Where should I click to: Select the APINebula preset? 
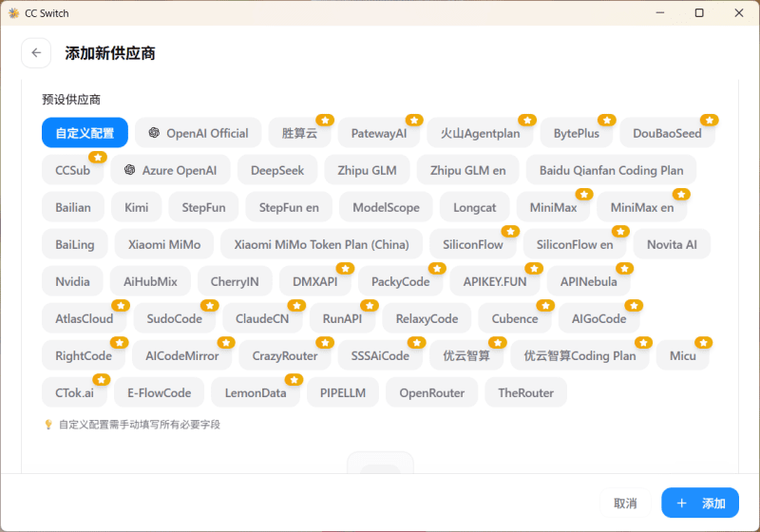(x=588, y=281)
